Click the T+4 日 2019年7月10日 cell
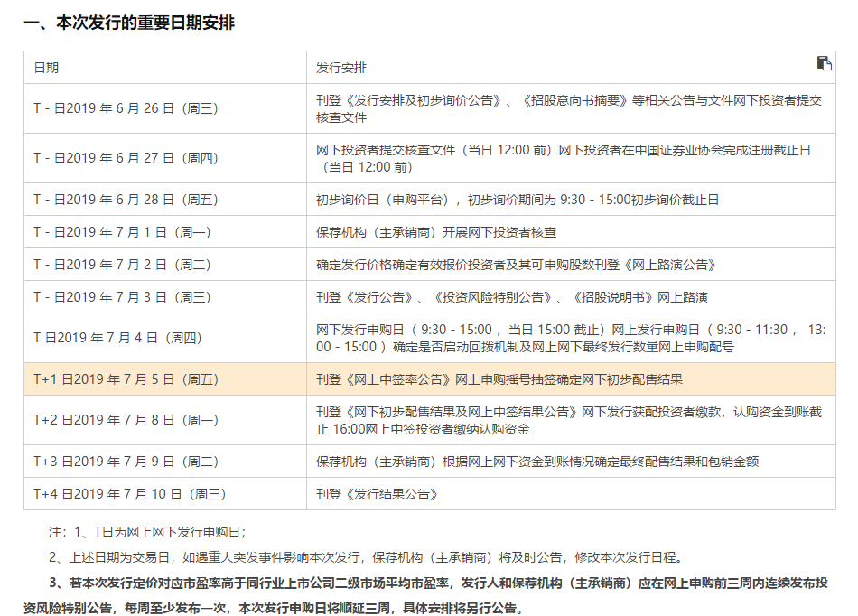This screenshot has width=858, height=616. coord(130,494)
